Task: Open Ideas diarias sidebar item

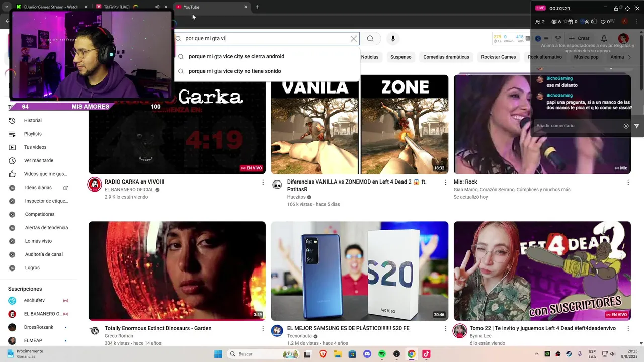Action: (38, 188)
